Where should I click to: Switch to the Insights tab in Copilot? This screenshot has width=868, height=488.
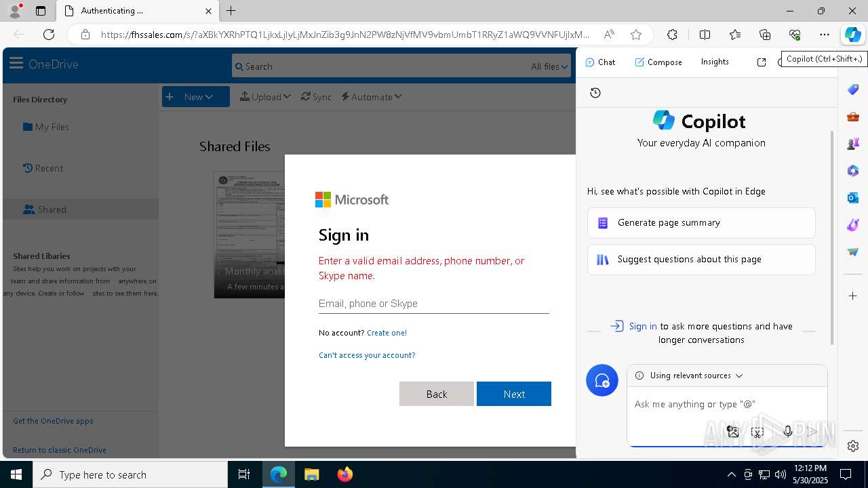click(x=715, y=62)
